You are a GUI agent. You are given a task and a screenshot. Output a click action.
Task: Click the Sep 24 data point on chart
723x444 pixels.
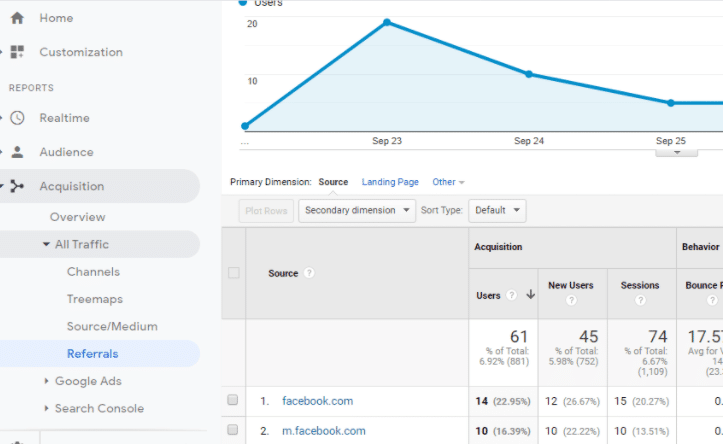coord(529,74)
